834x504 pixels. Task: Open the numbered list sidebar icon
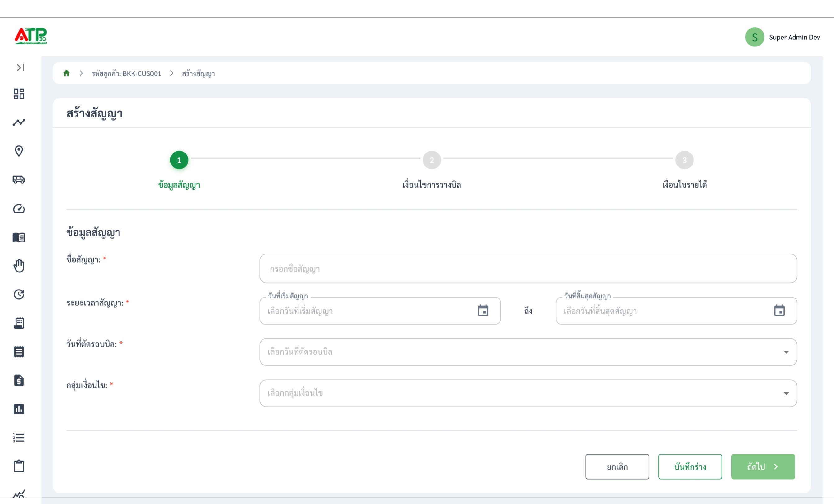click(19, 438)
